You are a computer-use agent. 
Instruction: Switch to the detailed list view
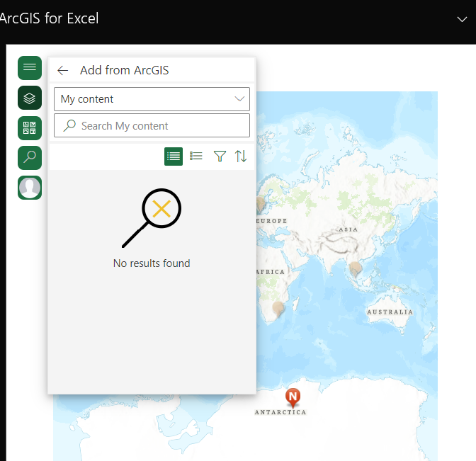click(196, 156)
